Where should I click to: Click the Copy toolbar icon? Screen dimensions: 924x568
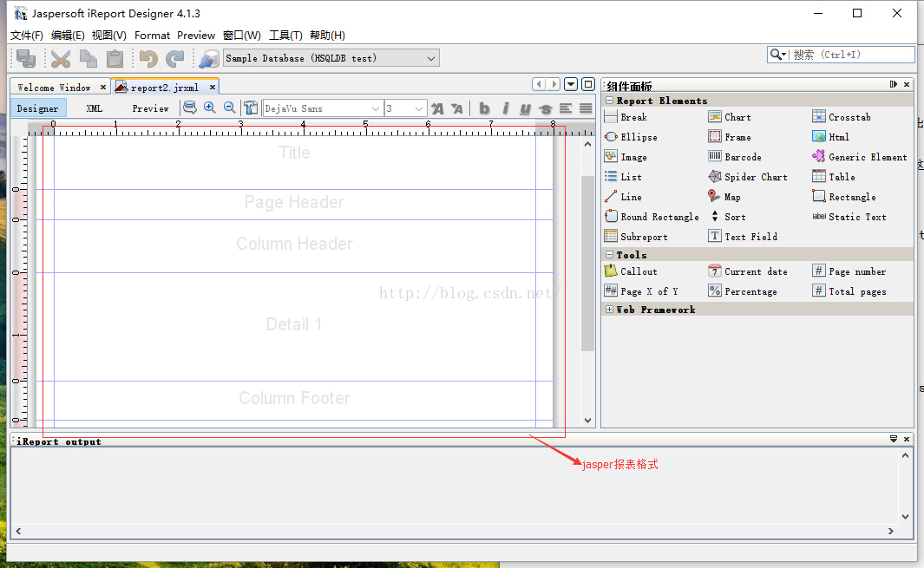88,58
